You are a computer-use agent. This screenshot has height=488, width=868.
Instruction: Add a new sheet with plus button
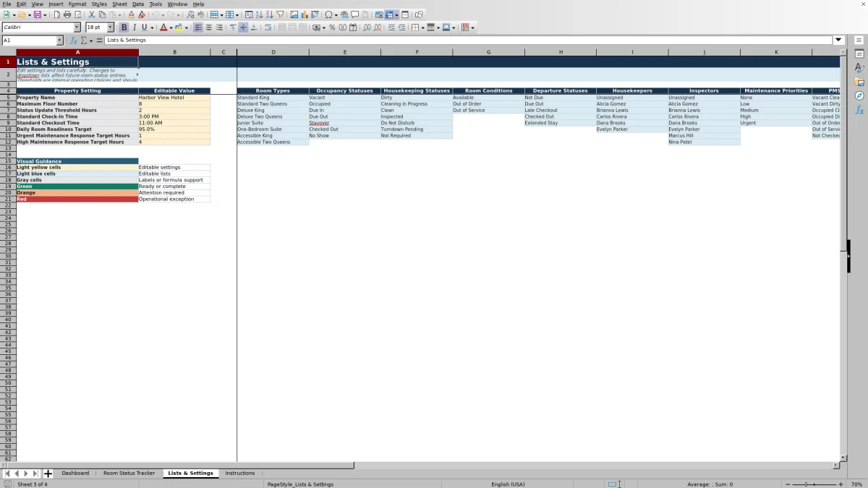pos(48,474)
